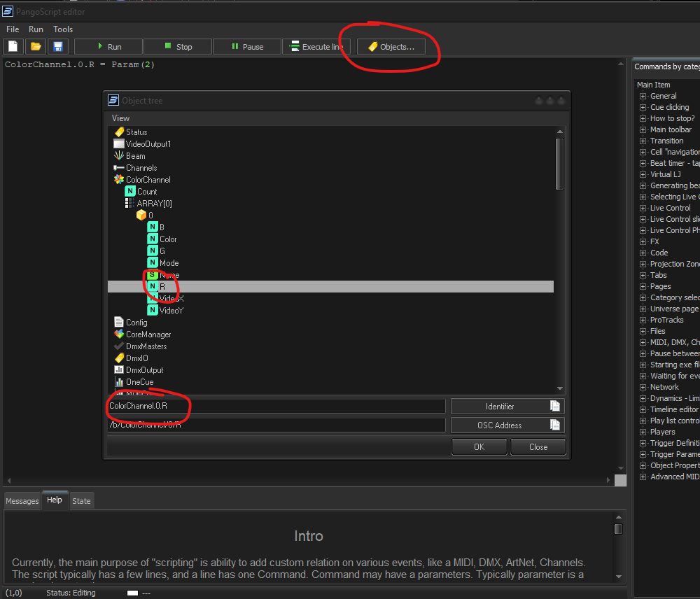
Task: Open the Help tab
Action: pyautogui.click(x=55, y=500)
